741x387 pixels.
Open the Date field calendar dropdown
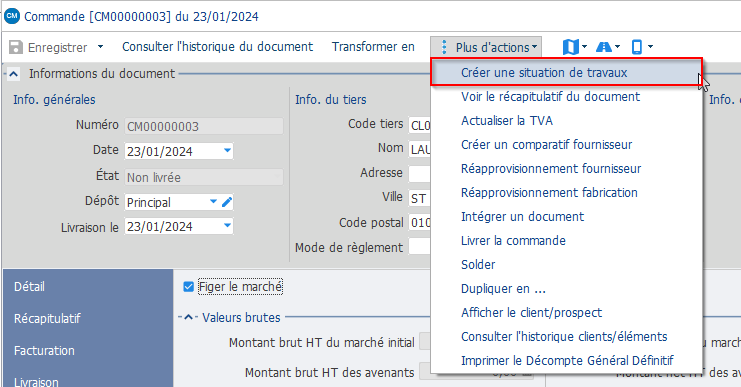227,151
